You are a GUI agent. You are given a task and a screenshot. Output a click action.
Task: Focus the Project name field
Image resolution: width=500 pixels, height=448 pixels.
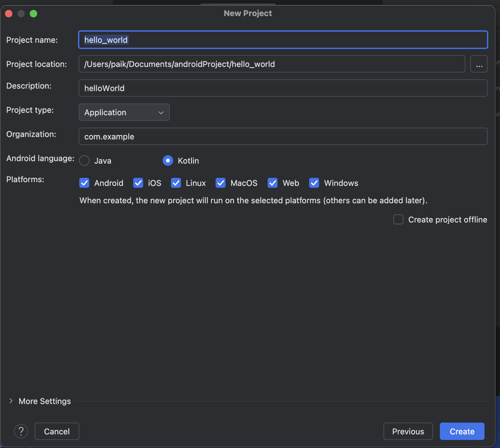pyautogui.click(x=283, y=40)
